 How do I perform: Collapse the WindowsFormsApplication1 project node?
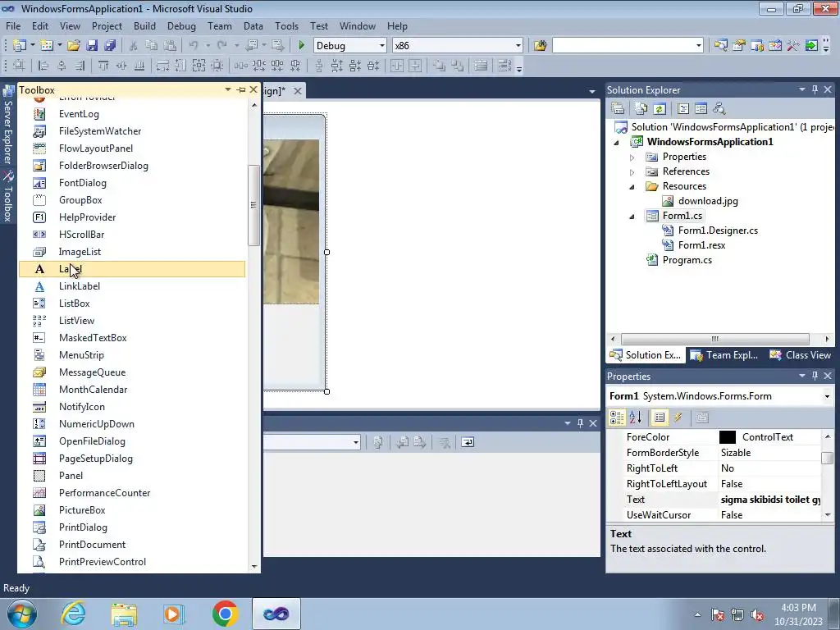pos(616,143)
